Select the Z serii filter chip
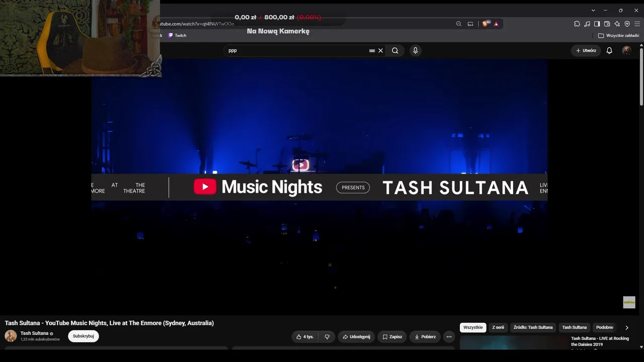Viewport: 644px width, 362px height. 498,327
